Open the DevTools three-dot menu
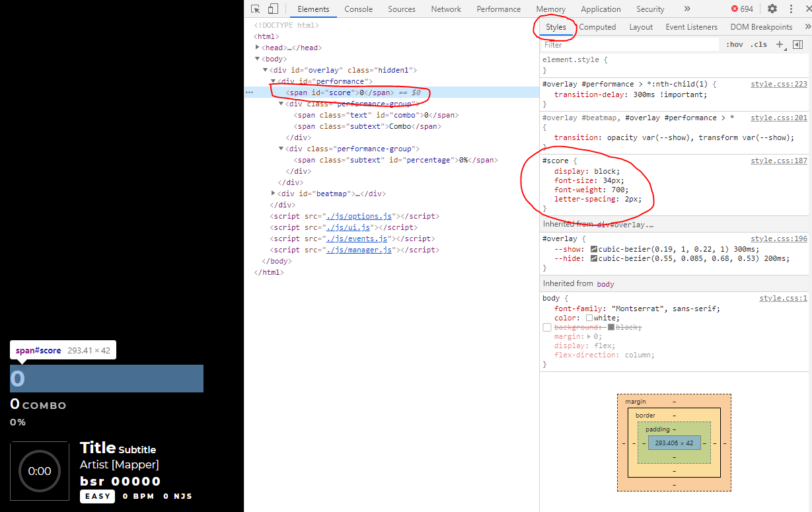Viewport: 812px width, 512px height. (791, 9)
